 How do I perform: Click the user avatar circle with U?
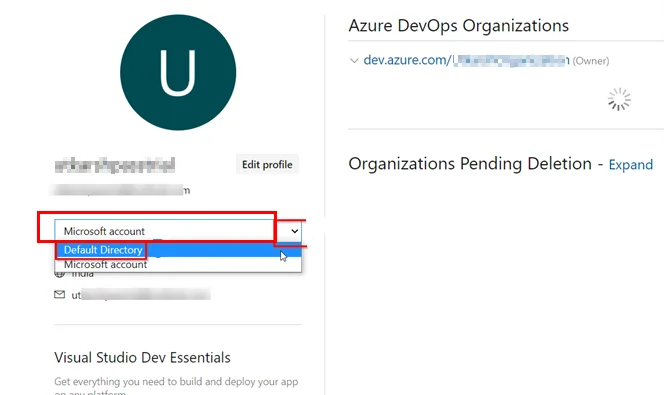point(178,72)
